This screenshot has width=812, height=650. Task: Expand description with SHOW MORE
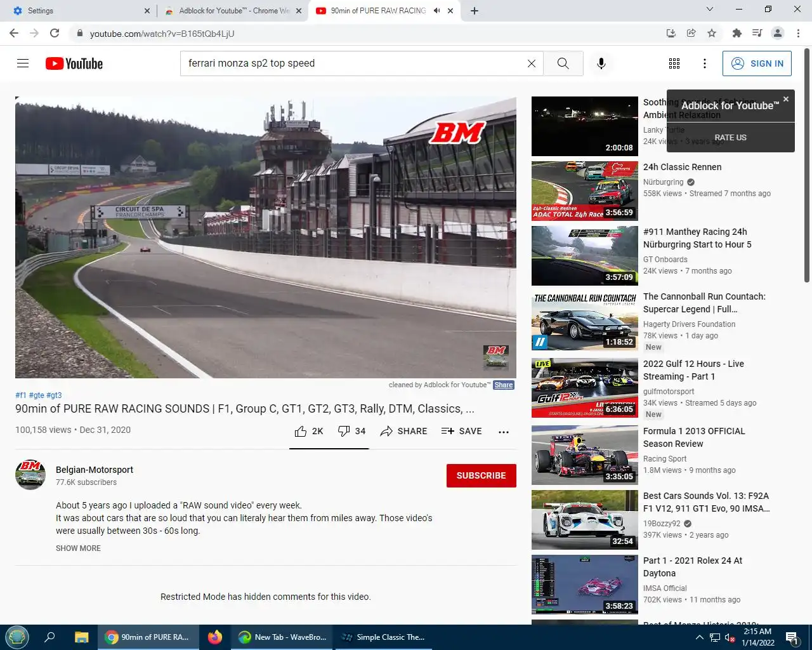78,548
